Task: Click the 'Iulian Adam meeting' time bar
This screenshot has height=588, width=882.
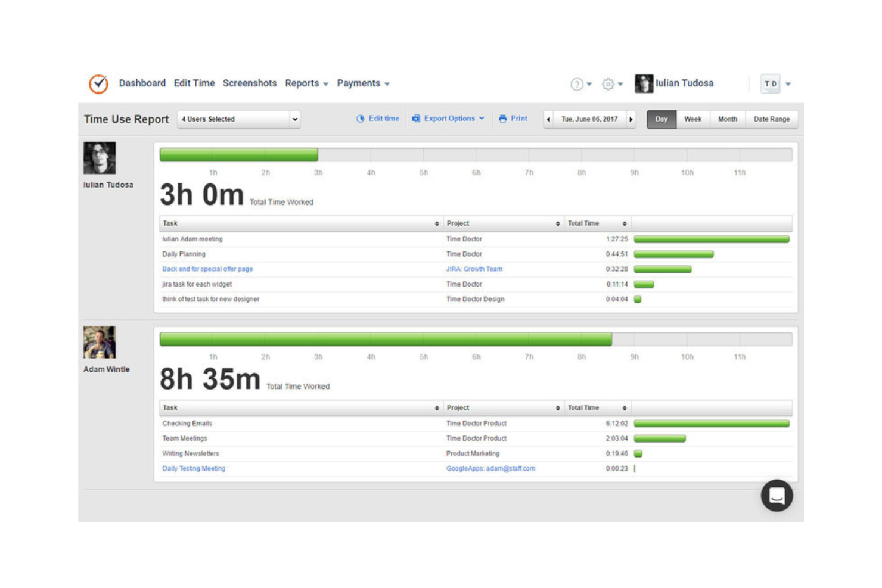Action: coord(712,239)
